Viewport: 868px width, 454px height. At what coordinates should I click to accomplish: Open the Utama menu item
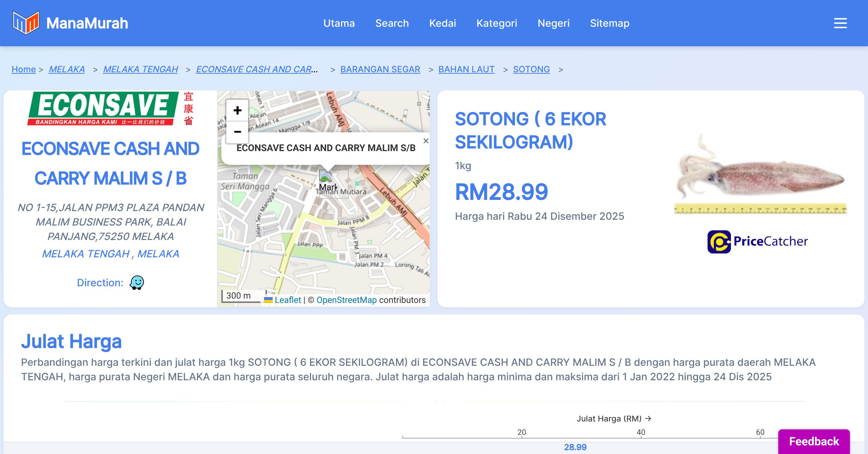coord(339,23)
